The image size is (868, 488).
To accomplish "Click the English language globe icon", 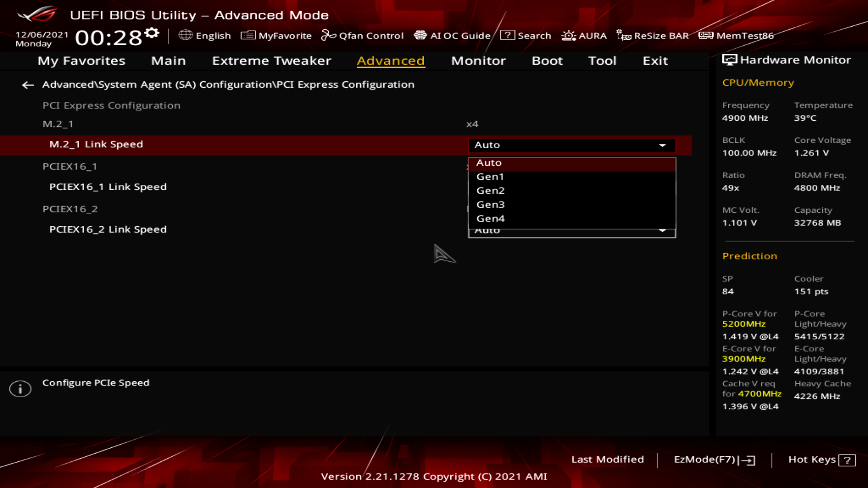I will tap(185, 35).
